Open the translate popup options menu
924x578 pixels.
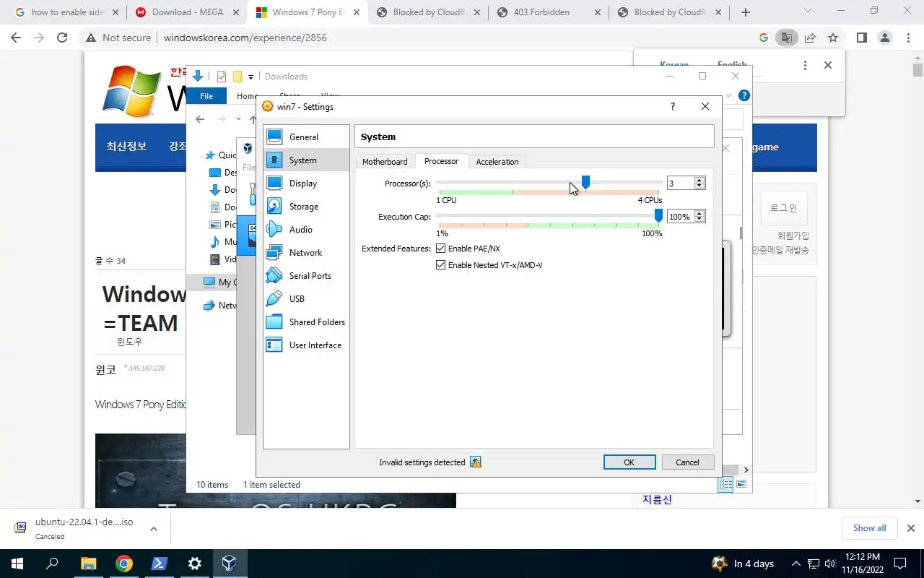point(805,65)
